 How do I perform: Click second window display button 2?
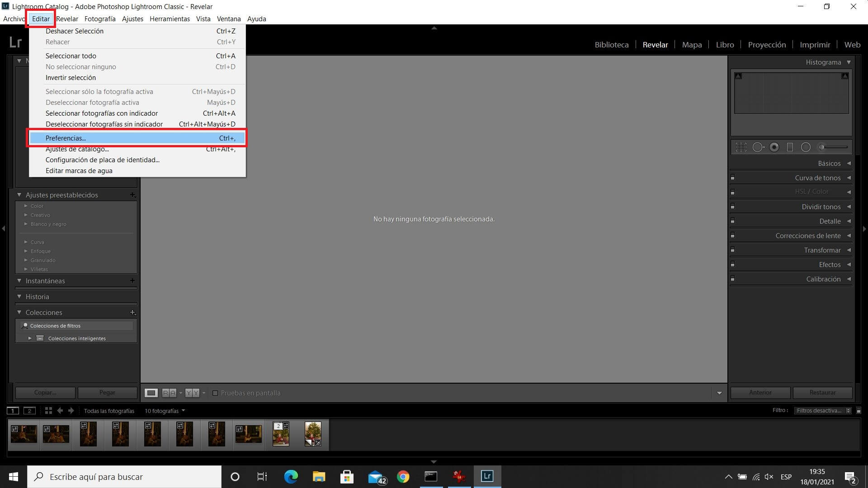[x=29, y=411]
